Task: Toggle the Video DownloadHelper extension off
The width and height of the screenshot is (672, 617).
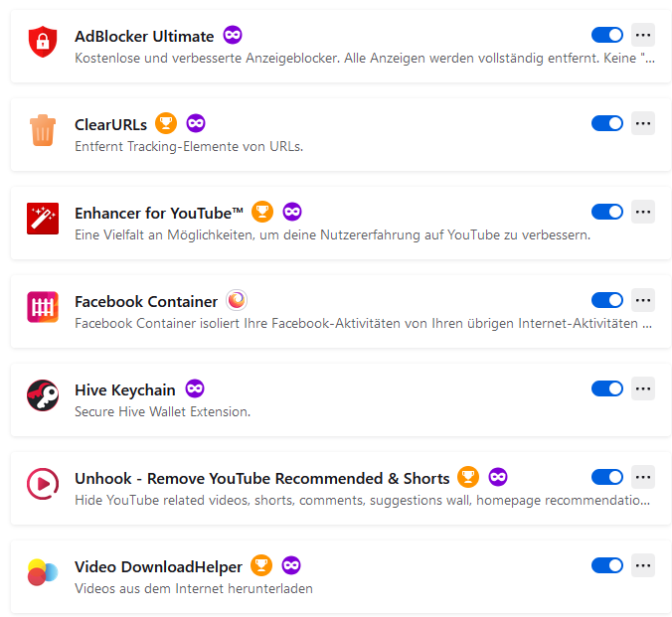Action: [606, 565]
